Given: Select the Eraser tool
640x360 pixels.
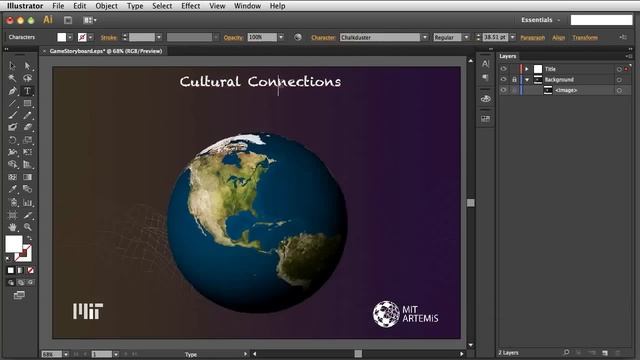Looking at the screenshot, I should coord(27,127).
